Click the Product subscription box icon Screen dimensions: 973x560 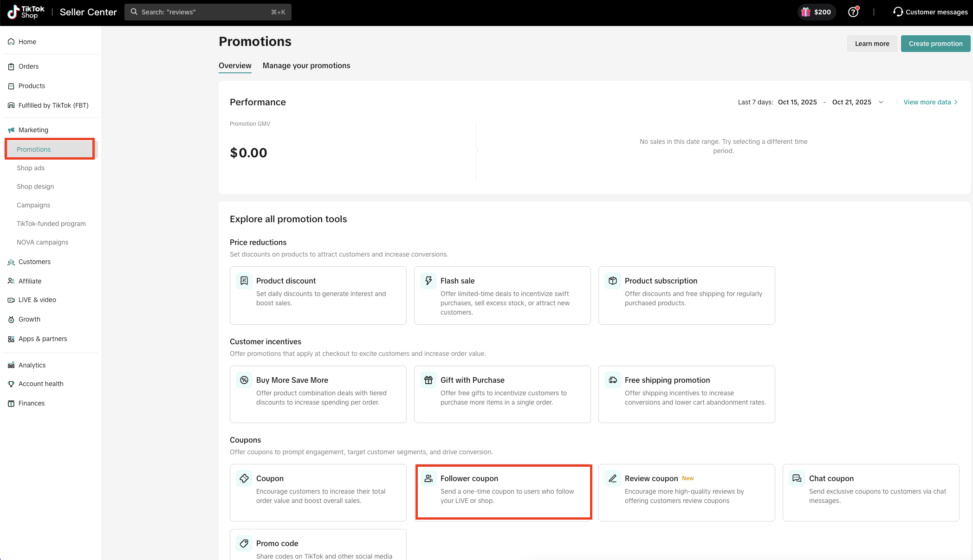613,281
